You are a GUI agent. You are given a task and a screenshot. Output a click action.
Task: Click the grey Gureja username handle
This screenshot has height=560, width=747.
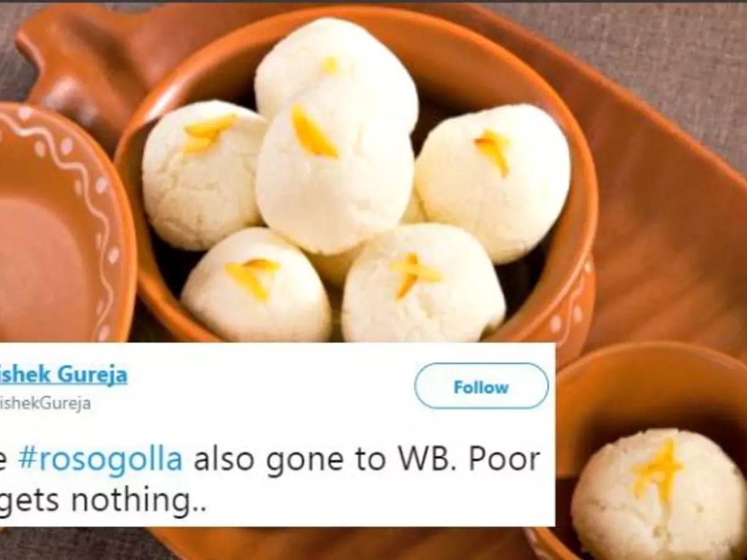pos(45,403)
